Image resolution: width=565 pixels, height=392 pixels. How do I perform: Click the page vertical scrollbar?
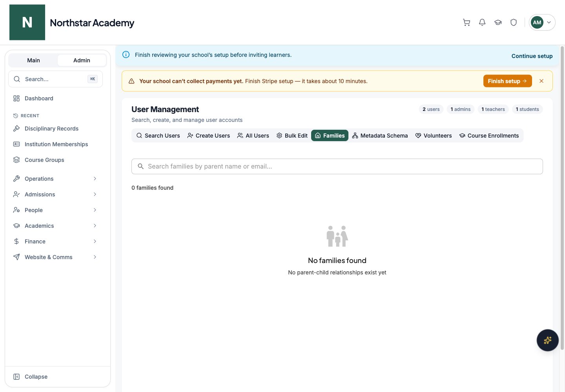pos(562,198)
